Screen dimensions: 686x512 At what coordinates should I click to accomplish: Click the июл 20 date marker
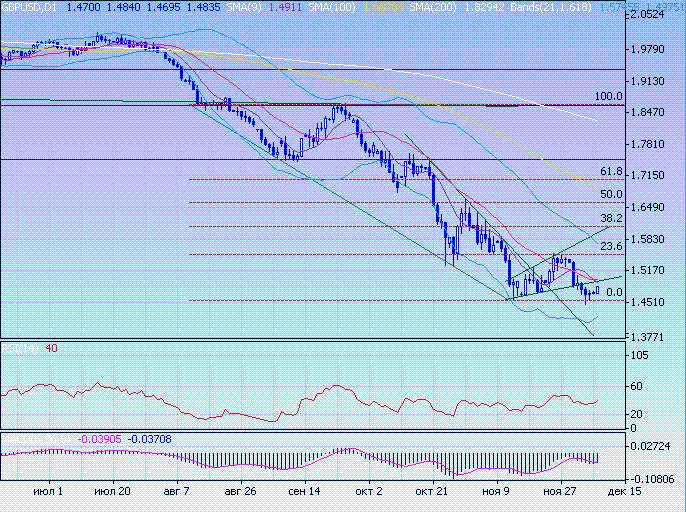(110, 492)
